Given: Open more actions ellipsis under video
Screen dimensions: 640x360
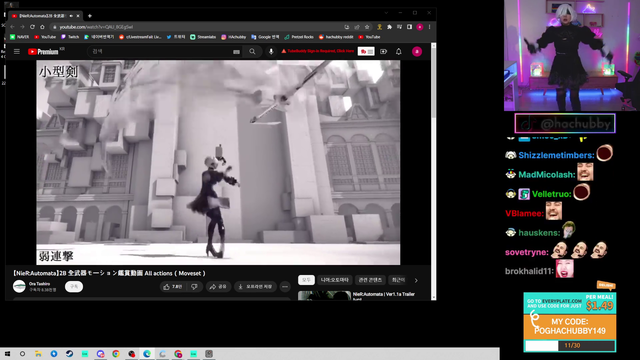Looking at the screenshot, I should point(285,287).
